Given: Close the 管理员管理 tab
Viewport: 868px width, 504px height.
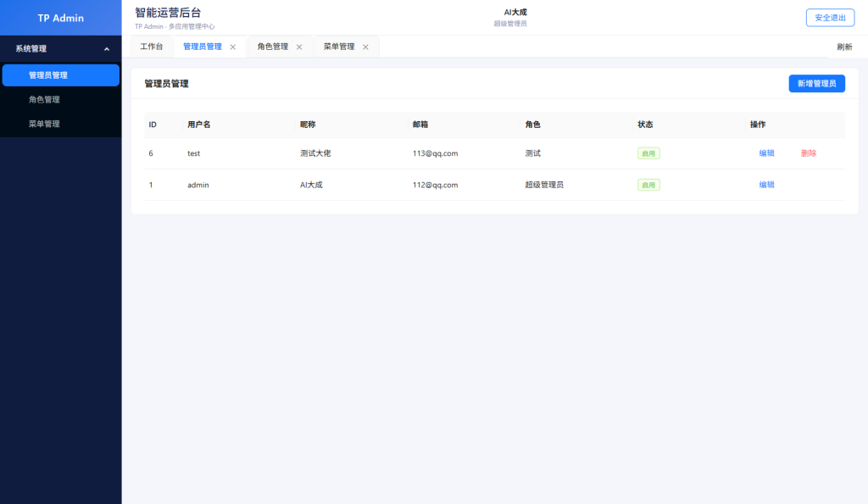Looking at the screenshot, I should click(233, 47).
